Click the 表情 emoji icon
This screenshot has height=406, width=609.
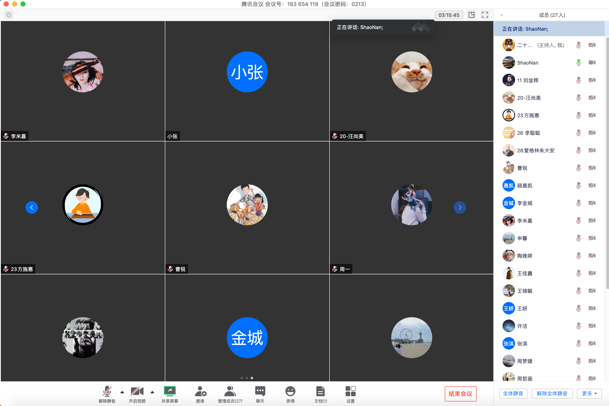(x=290, y=392)
